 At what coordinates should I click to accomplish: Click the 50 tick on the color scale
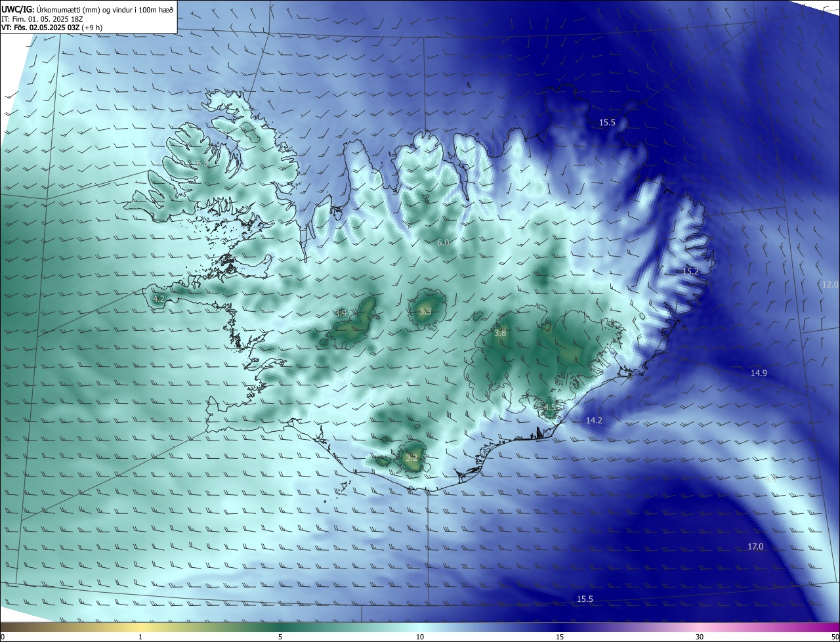pos(835,637)
